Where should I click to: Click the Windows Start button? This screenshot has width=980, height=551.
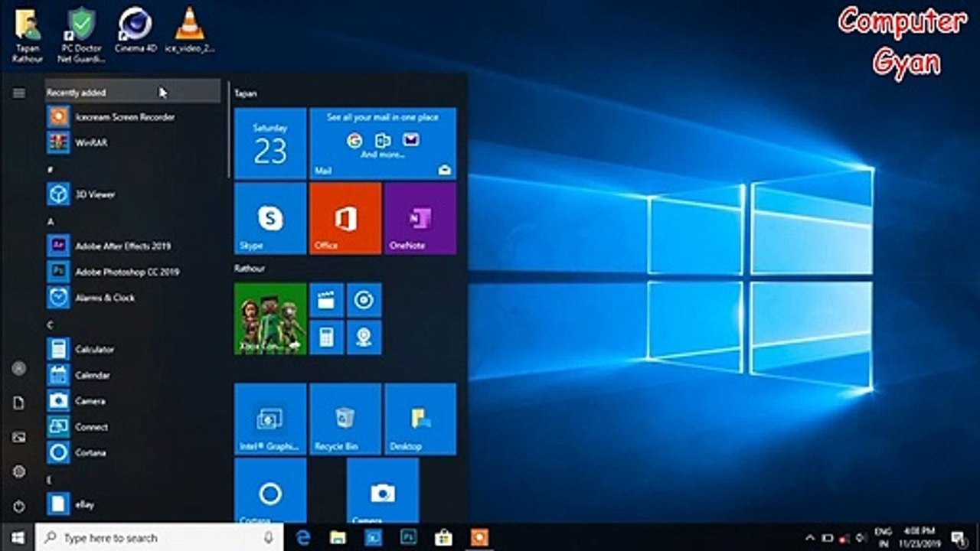tap(18, 537)
